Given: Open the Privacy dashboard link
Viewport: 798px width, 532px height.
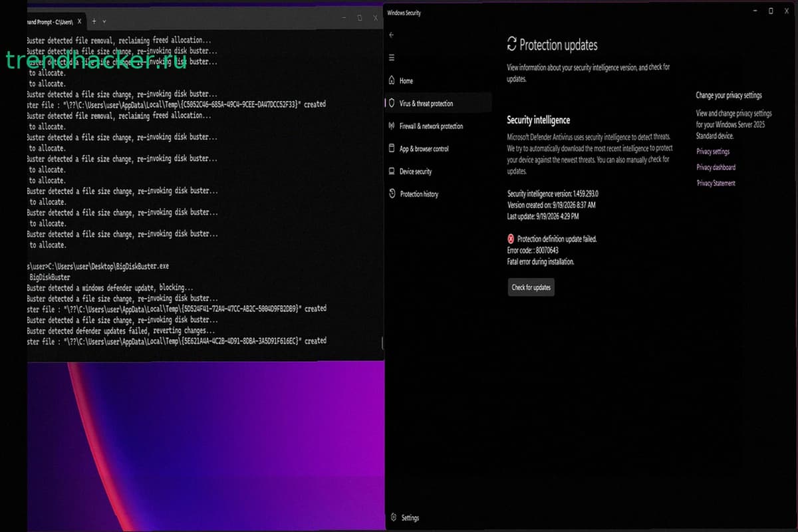Looking at the screenshot, I should pyautogui.click(x=716, y=168).
